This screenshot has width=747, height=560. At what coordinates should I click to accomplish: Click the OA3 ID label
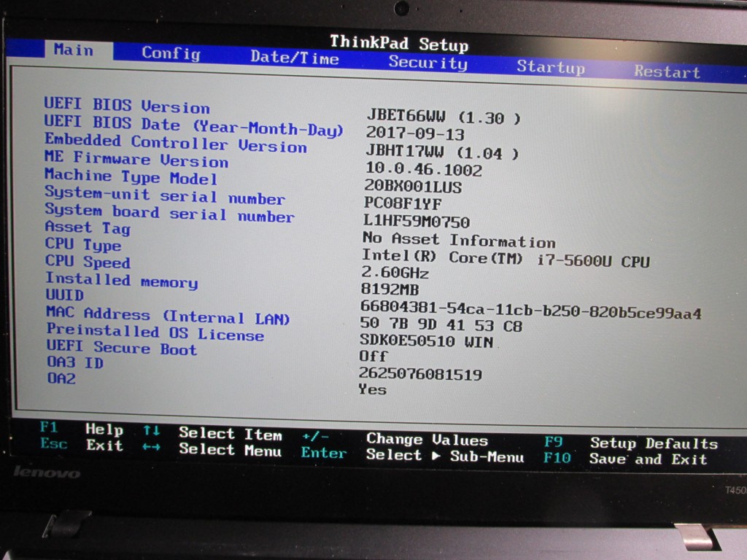click(75, 362)
